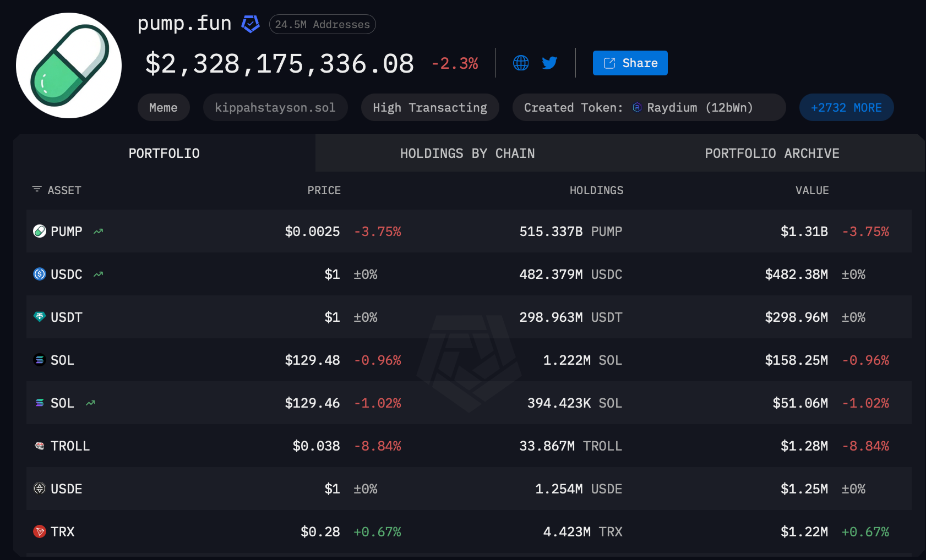This screenshot has width=926, height=560.
Task: Toggle the PUMP price trend sparkline
Action: tap(98, 231)
